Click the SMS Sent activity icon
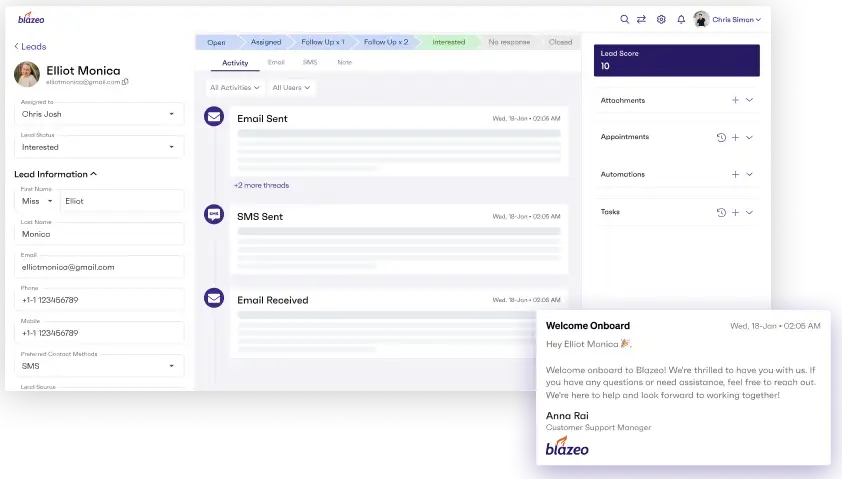 click(213, 215)
